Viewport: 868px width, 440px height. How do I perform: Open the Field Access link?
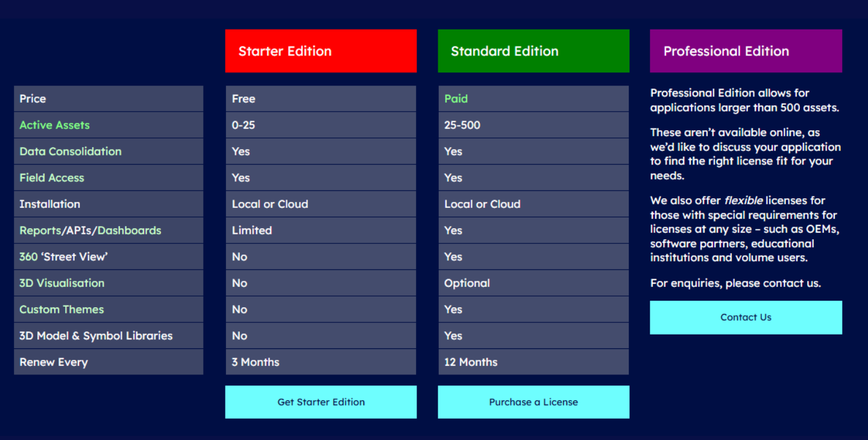coord(52,178)
